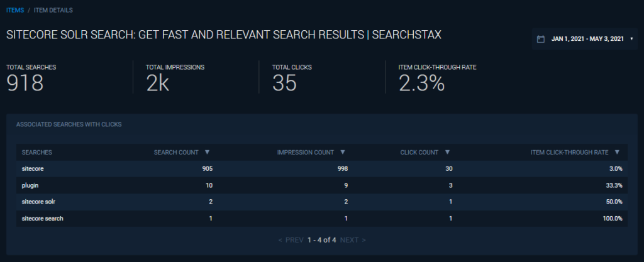Click the impression count 998 cell
The image size is (644, 262).
click(x=343, y=168)
